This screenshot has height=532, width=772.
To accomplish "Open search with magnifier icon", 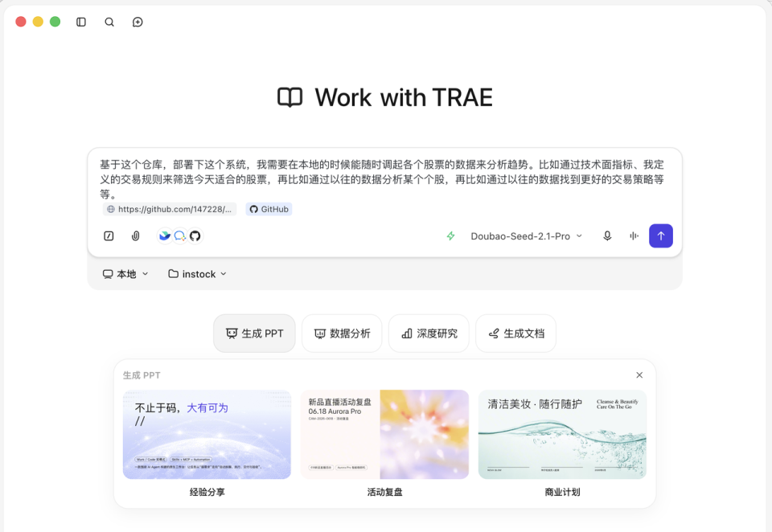I will [109, 22].
